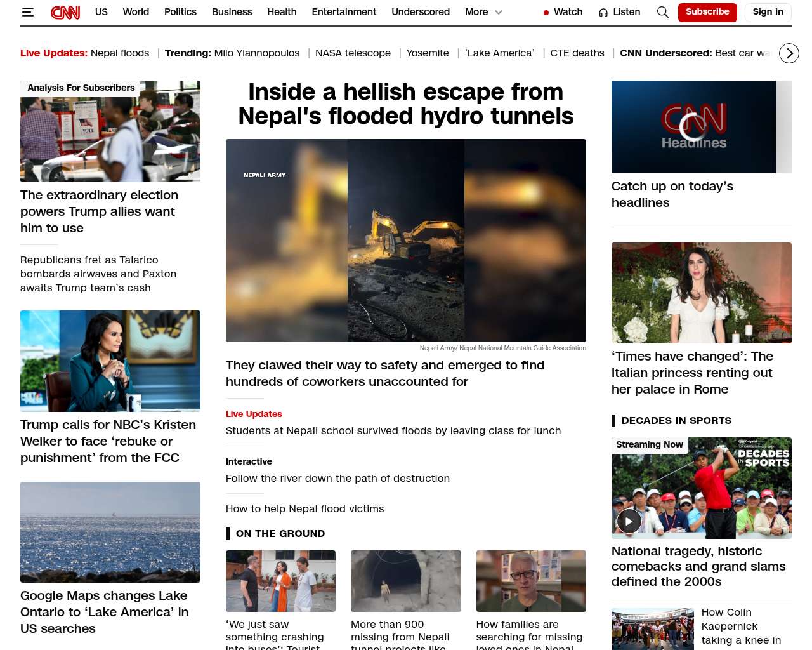This screenshot has height=650, width=812.
Task: Click 'How to help Nepal flood victims'
Action: 304,509
